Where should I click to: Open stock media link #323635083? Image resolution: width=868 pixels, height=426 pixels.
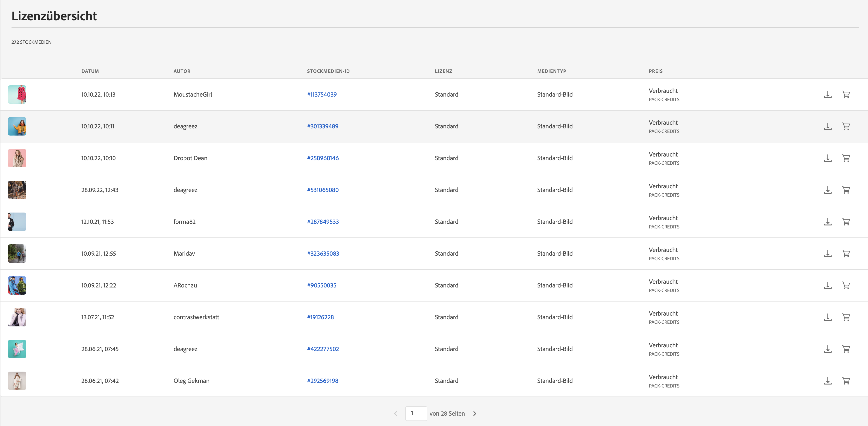click(x=323, y=253)
